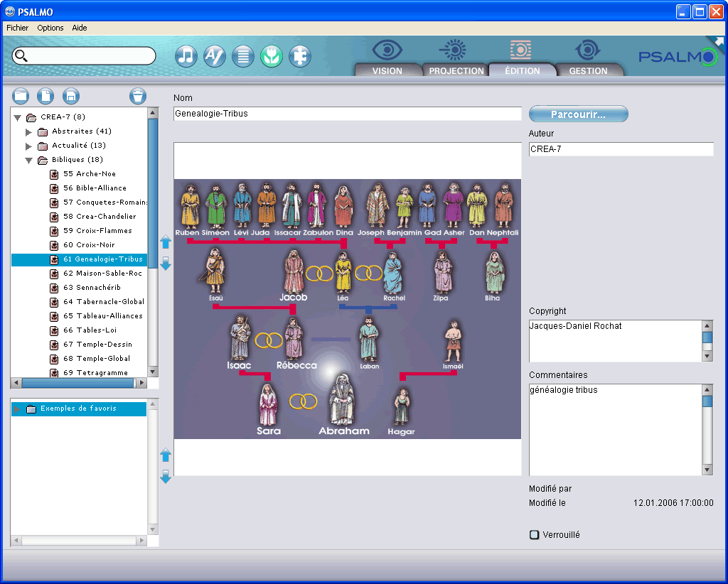This screenshot has height=584, width=728.
Task: Click the expand arrow in top-right corner
Action: [719, 41]
